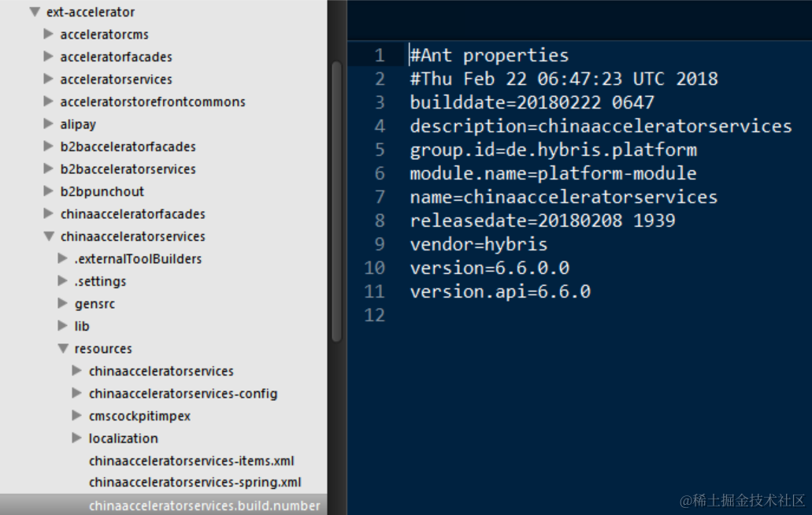Expand the chinaacceleratorservices-config folder arrow
Image resolution: width=812 pixels, height=515 pixels.
[x=76, y=393]
